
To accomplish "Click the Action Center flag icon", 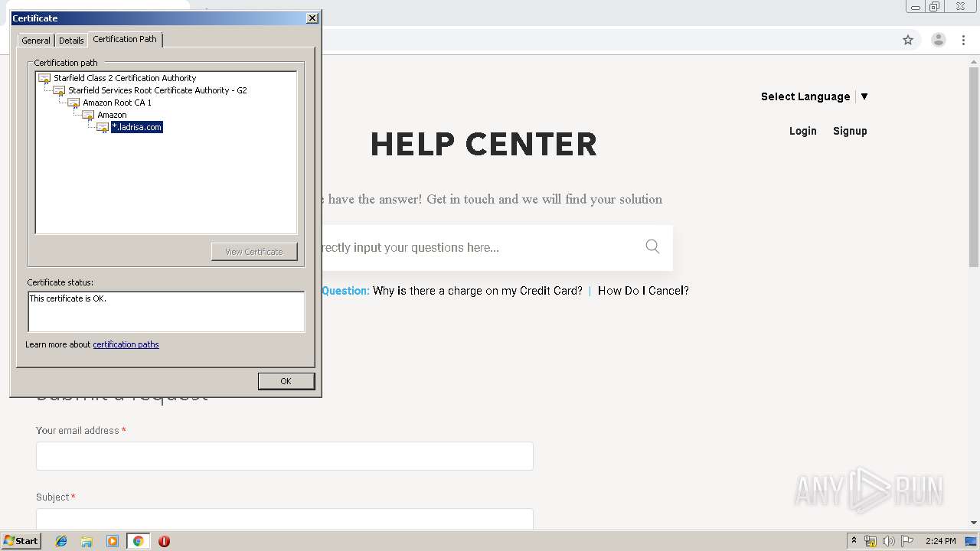I will (907, 541).
